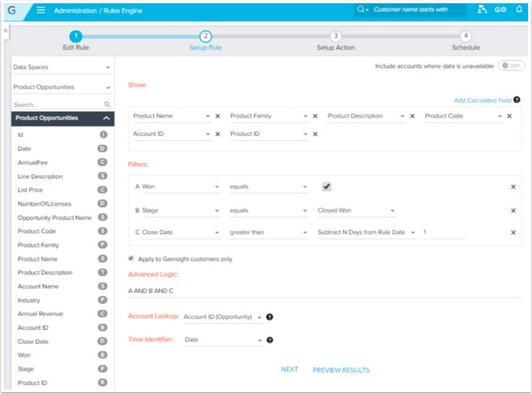Click the GO icon in header
This screenshot has width=532, height=394.
[500, 9]
